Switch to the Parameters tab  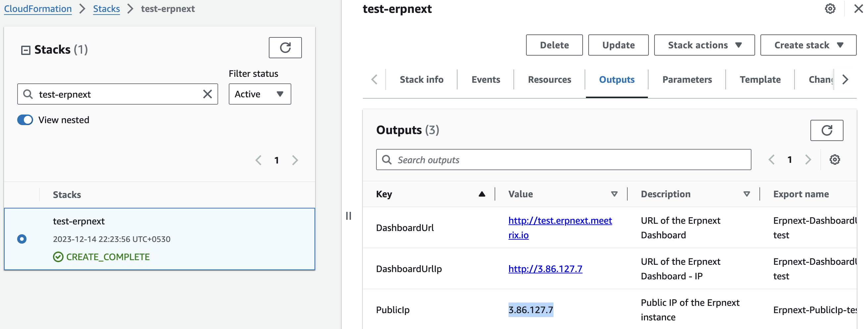coord(687,79)
